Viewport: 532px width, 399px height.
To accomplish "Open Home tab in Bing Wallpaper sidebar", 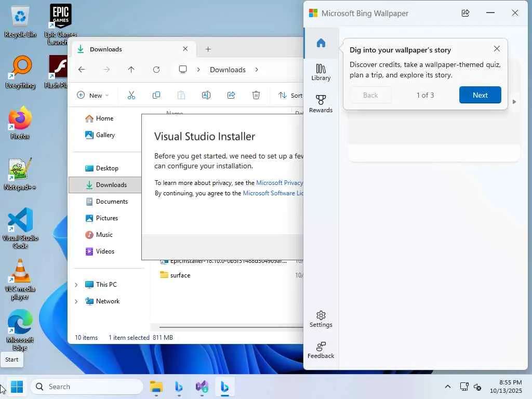I will (321, 43).
